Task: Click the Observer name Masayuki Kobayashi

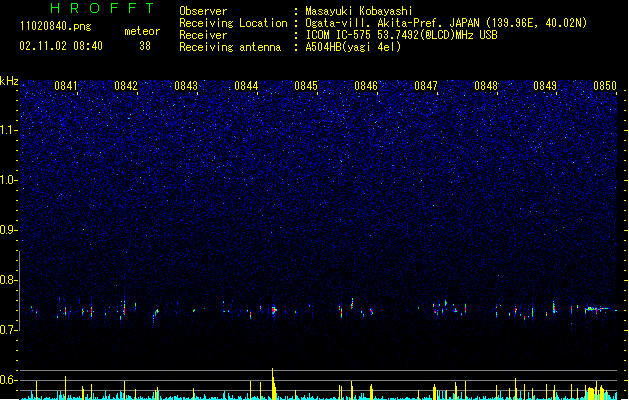Action: 358,11
